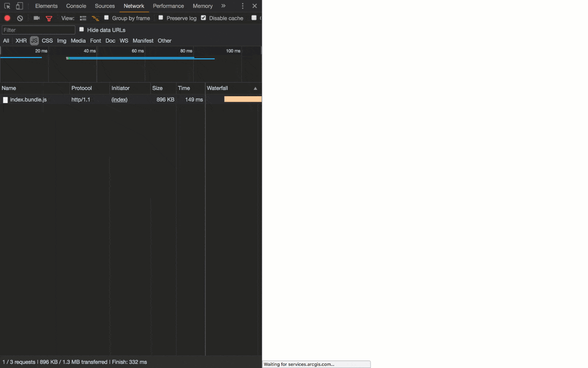The image size is (588, 368).
Task: Switch to large request rows view
Action: point(83,18)
